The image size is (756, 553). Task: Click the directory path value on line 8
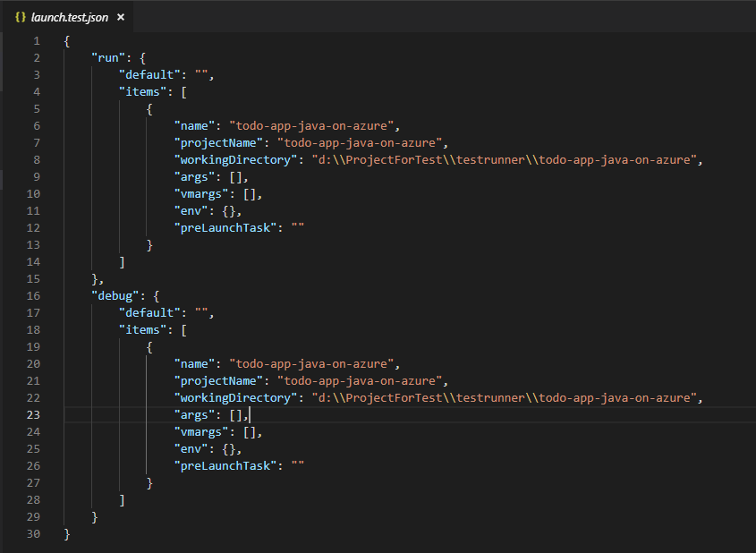click(505, 159)
